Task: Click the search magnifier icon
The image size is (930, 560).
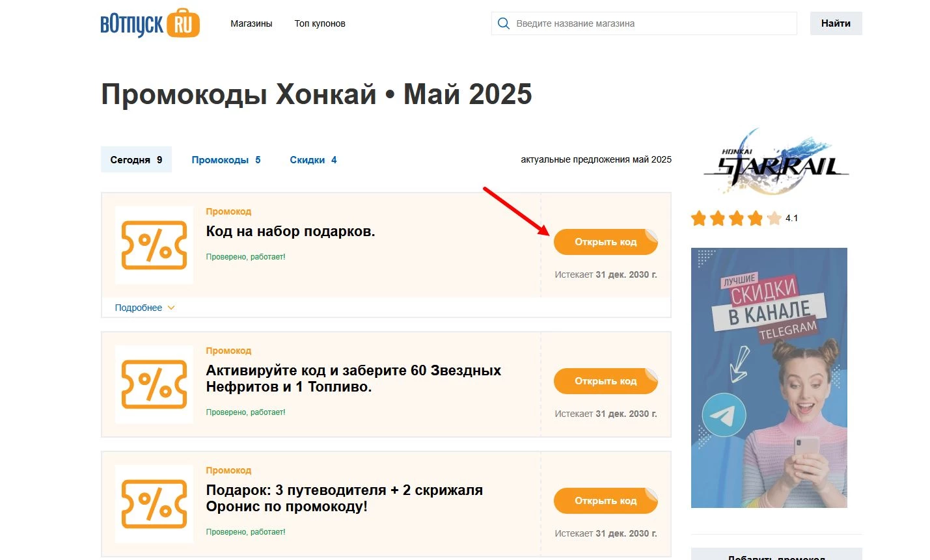Action: [503, 23]
